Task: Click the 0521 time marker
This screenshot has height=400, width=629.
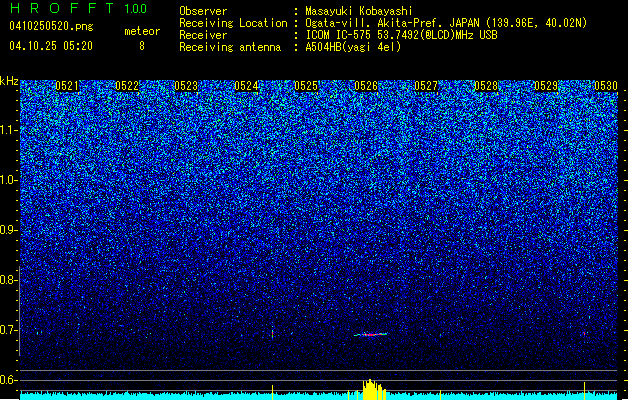Action: pos(67,86)
